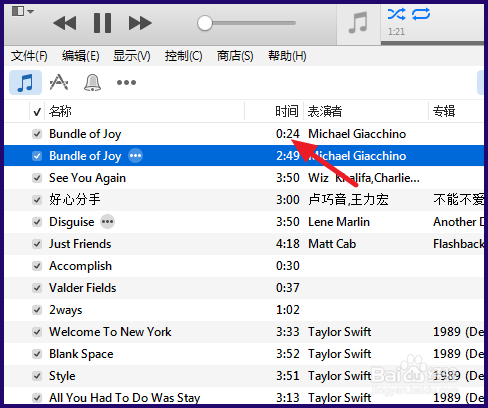Uncheck the 2:49 Bundle of Joy checkbox
This screenshot has width=488, height=408.
37,156
